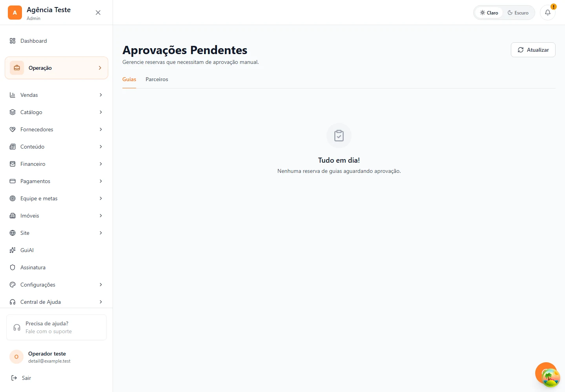Viewport: 565px width, 392px height.
Task: Switch theme to Claro
Action: point(489,13)
